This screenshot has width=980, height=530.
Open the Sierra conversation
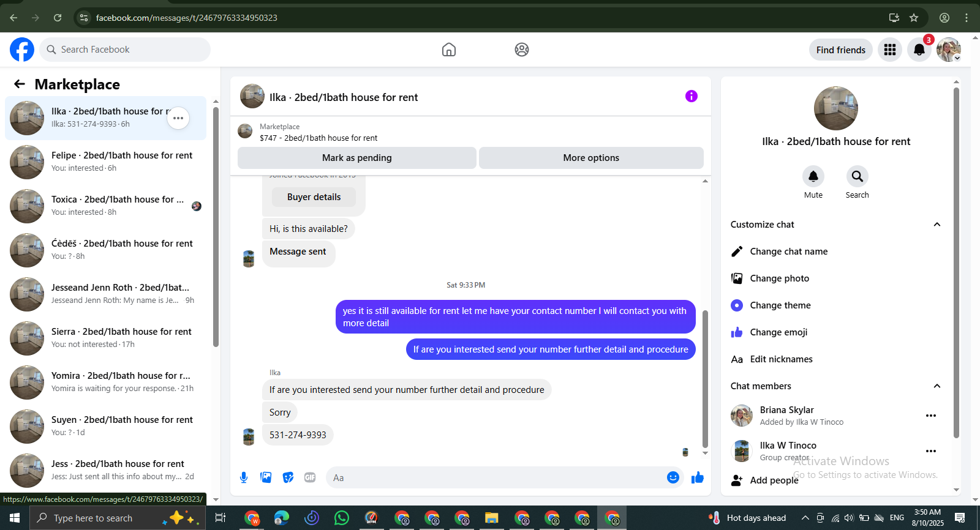click(105, 338)
